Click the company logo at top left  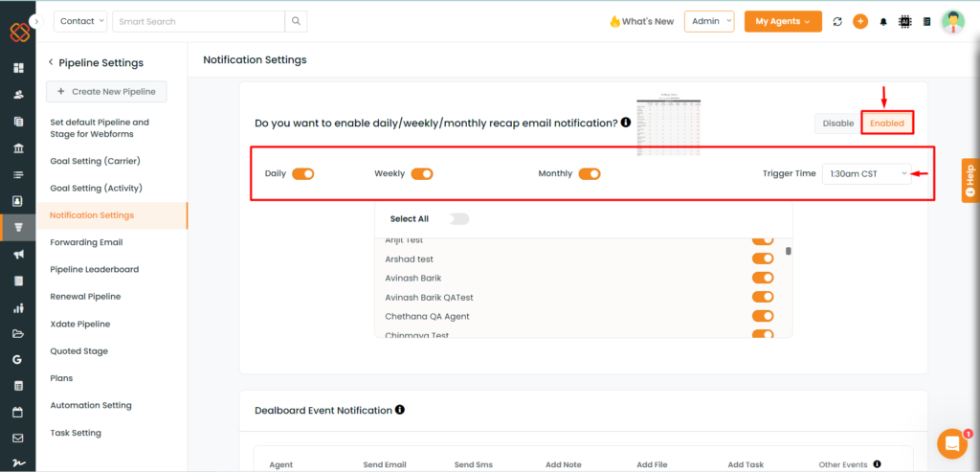pos(19,33)
